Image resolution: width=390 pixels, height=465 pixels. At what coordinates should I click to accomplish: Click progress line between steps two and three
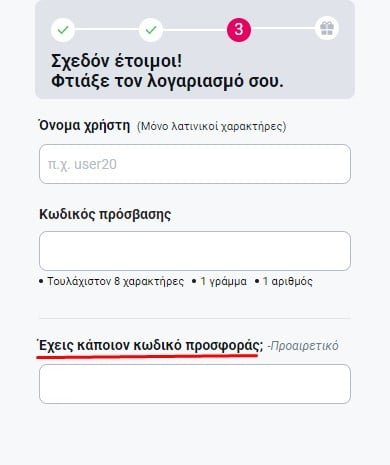195,29
